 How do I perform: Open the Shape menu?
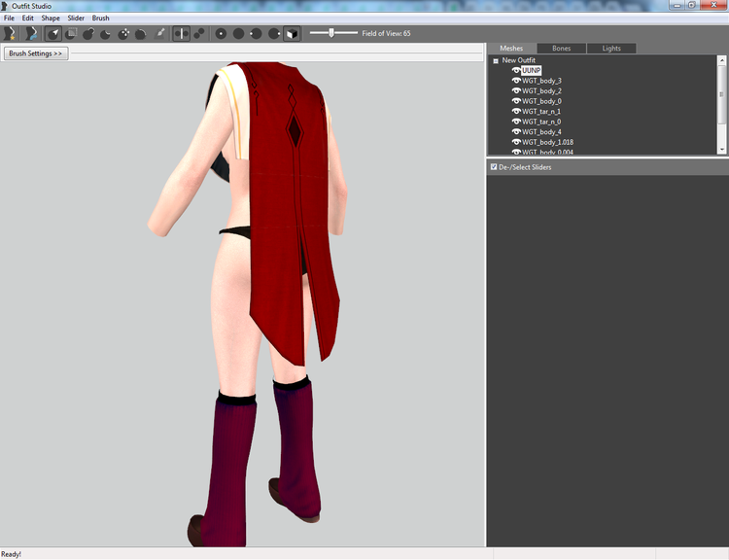pos(51,18)
